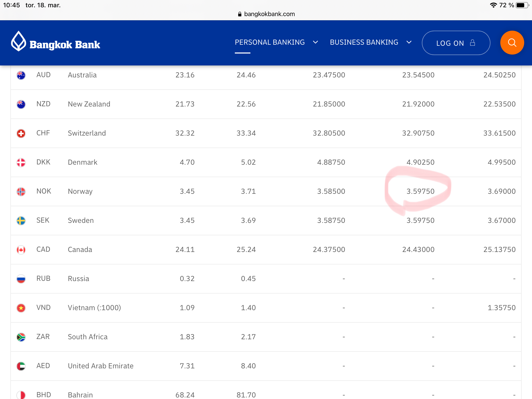The image size is (532, 399).
Task: Click the South Africa flag icon
Action: tap(21, 337)
